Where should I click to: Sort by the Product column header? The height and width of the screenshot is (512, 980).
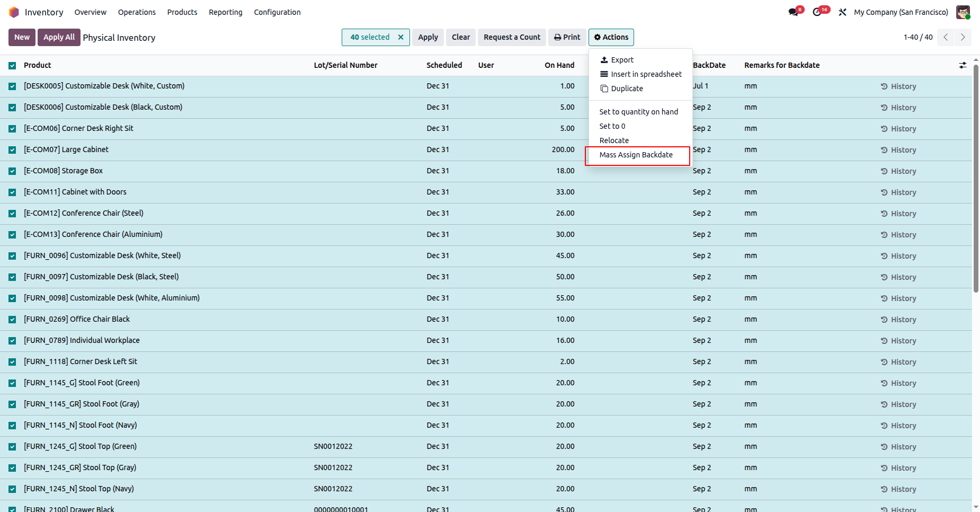point(38,65)
